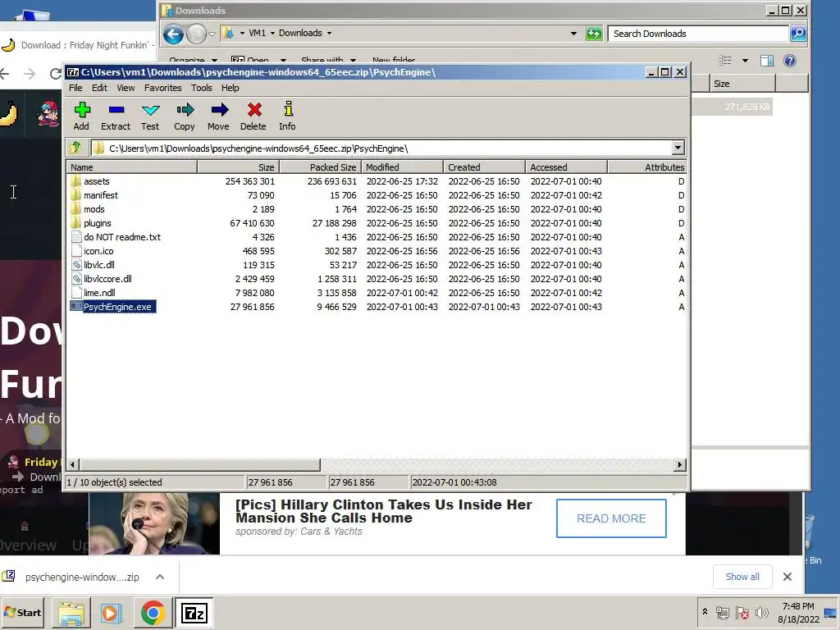
Task: Click the Hillary Clinton ad headline
Action: point(384,511)
